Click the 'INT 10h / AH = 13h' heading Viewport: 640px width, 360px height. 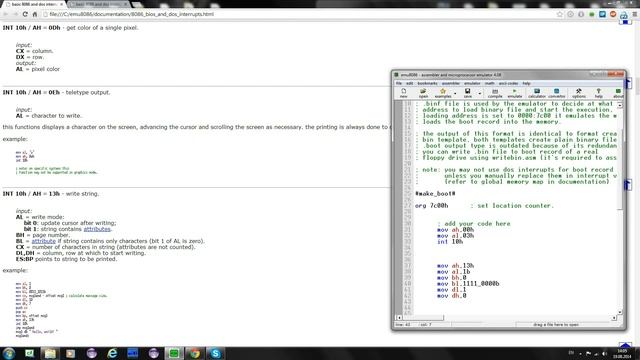point(31,193)
